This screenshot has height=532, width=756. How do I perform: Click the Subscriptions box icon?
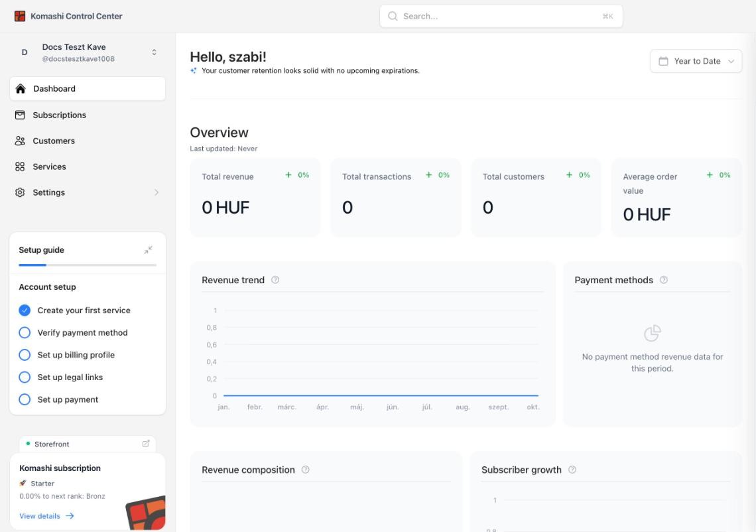20,115
